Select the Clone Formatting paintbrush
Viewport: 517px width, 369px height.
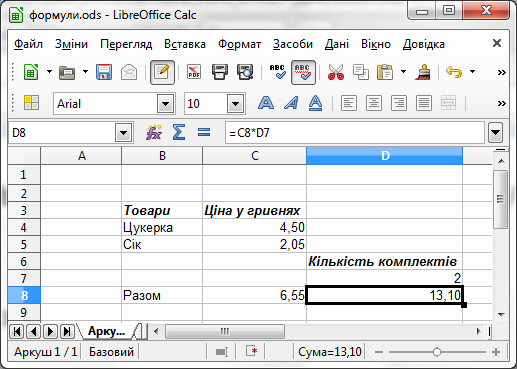[423, 72]
